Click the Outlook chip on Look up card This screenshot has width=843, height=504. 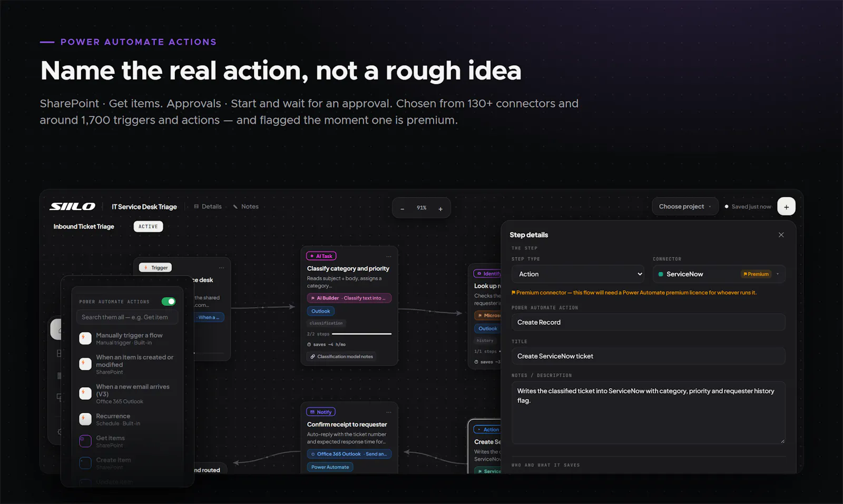[x=487, y=329]
